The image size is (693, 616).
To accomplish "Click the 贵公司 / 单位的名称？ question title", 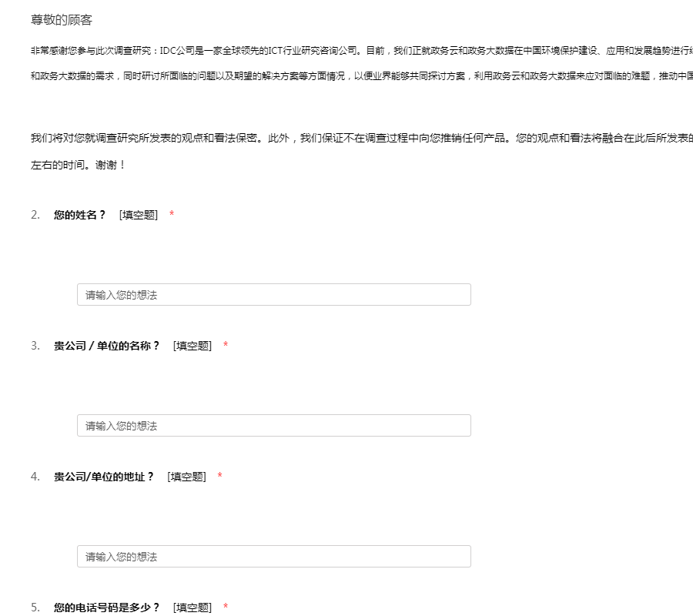I will (x=107, y=346).
